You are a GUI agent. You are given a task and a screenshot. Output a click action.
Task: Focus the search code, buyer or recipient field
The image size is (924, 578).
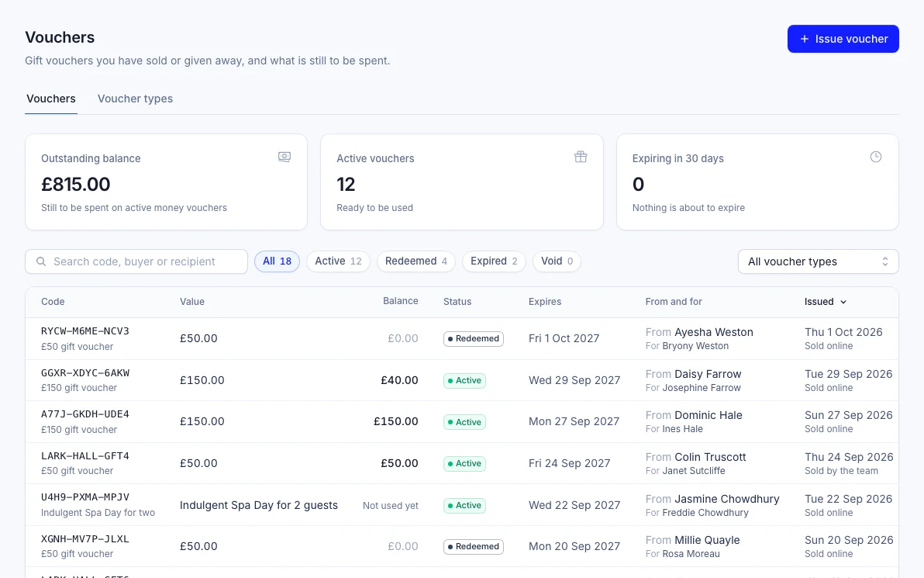(x=136, y=261)
